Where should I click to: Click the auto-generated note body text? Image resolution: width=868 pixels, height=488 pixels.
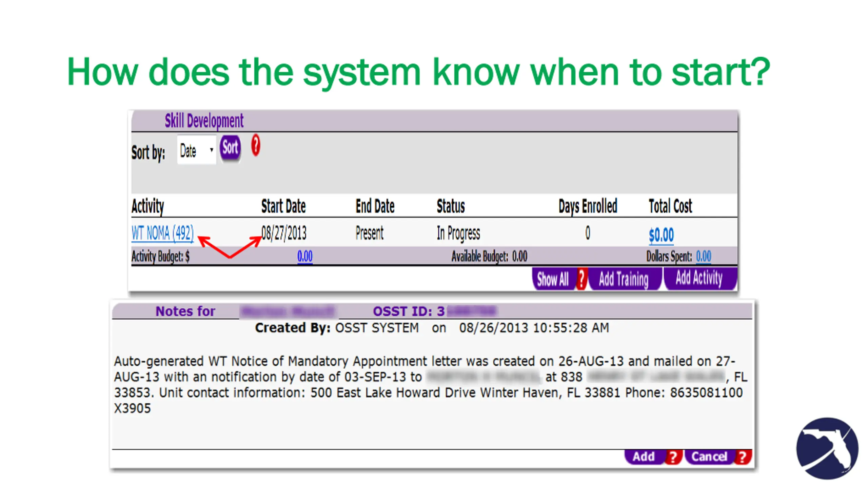[x=431, y=385]
